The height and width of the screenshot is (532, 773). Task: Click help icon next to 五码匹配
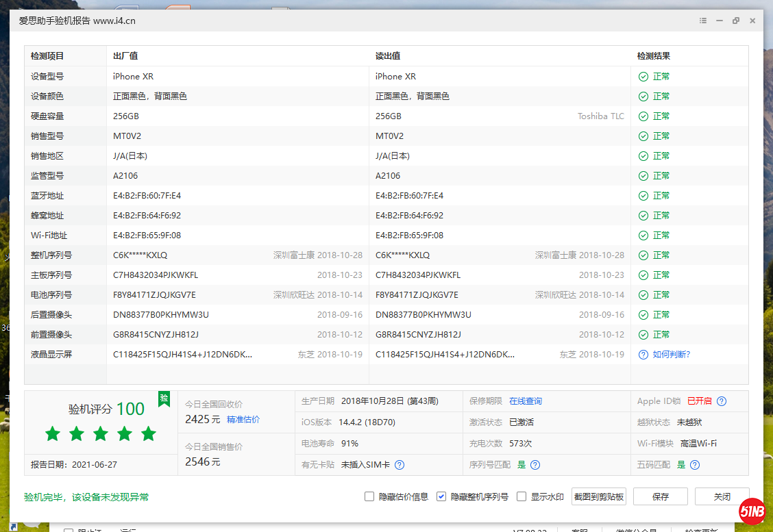pyautogui.click(x=695, y=465)
